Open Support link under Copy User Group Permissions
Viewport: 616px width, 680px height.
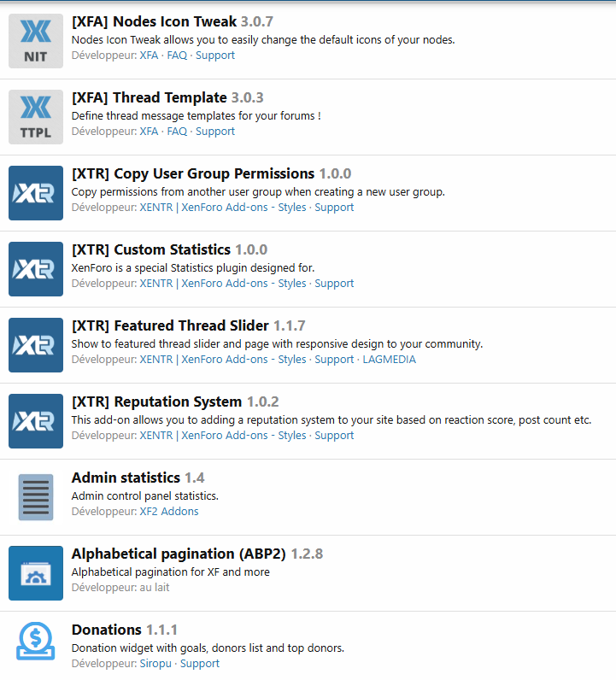point(334,208)
